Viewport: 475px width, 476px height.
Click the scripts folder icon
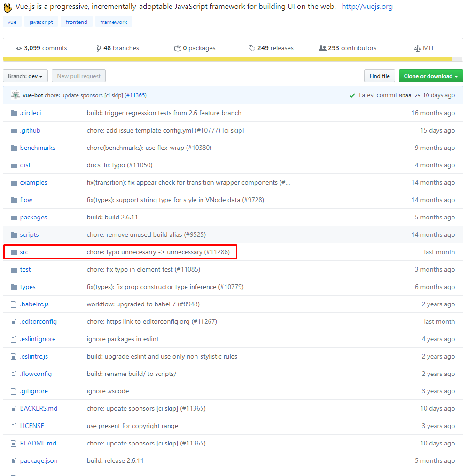coord(14,235)
